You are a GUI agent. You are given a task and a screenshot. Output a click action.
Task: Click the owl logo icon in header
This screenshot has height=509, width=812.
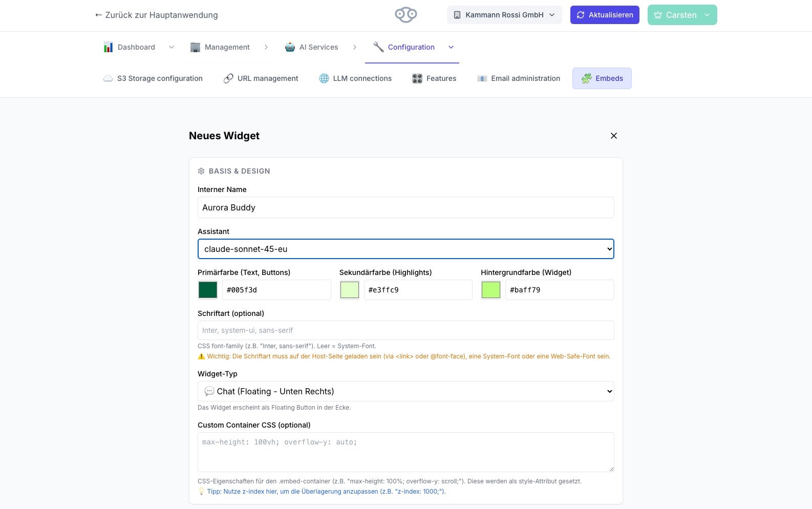(x=405, y=15)
